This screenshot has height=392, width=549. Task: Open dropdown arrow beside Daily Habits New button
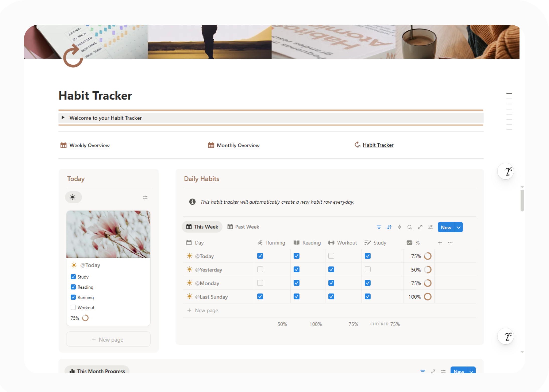click(x=459, y=227)
